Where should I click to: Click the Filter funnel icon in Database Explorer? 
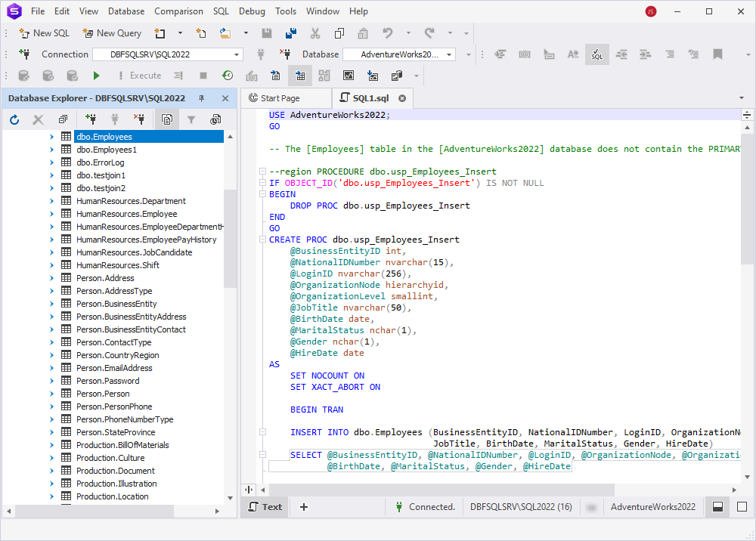[x=191, y=119]
